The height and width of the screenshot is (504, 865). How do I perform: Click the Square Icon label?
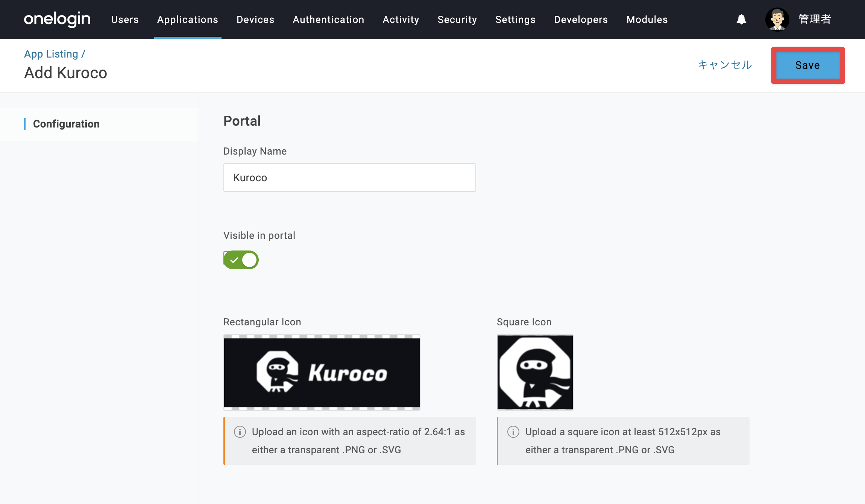point(524,322)
